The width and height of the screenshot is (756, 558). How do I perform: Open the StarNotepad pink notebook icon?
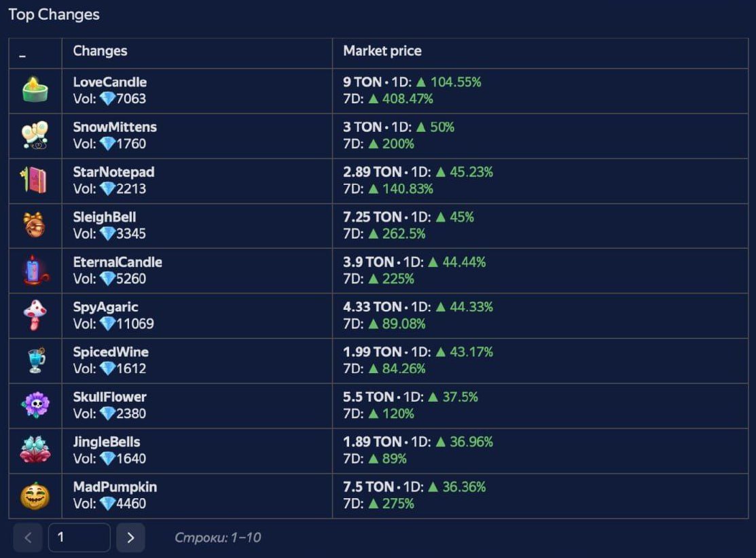[34, 180]
